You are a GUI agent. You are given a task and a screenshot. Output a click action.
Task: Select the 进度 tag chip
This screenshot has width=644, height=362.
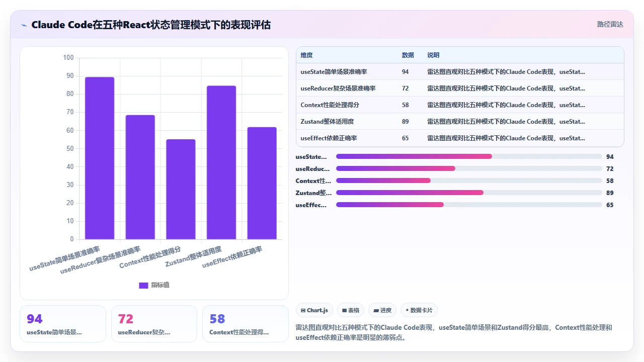[382, 310]
